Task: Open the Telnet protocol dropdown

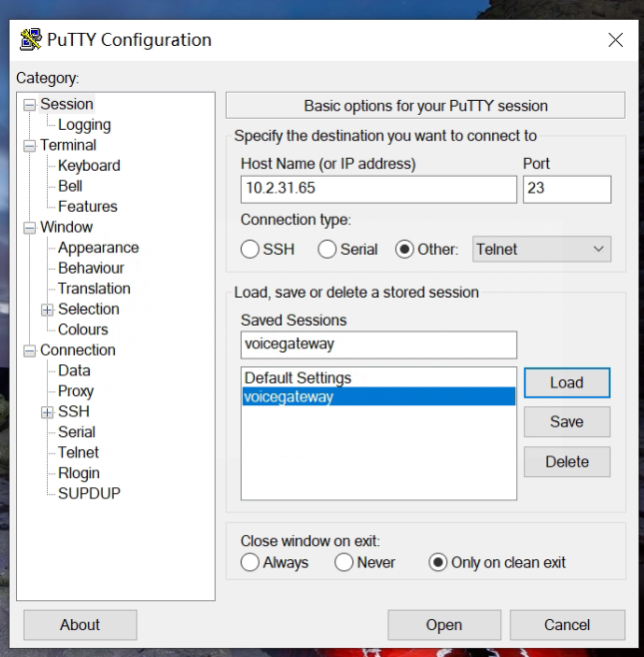Action: (x=542, y=250)
